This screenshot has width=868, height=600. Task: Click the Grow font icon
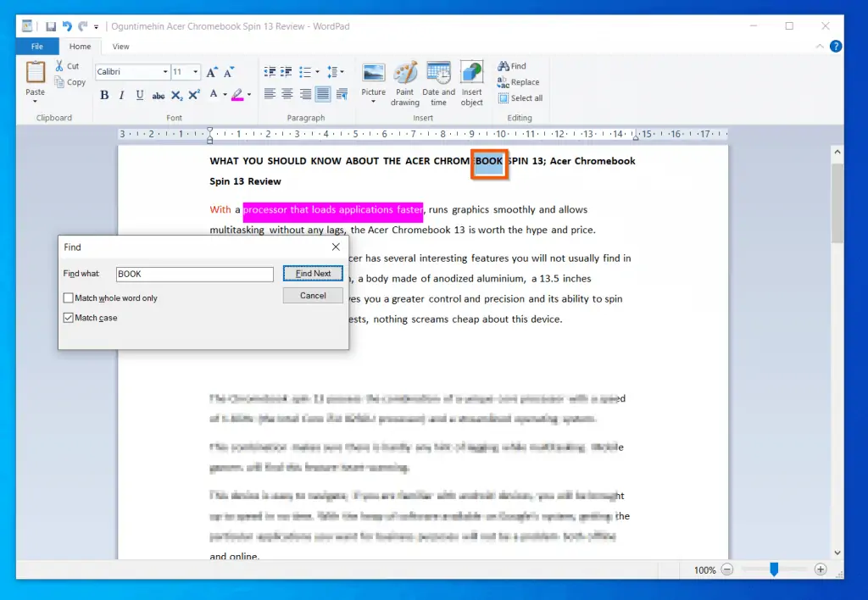(x=212, y=72)
